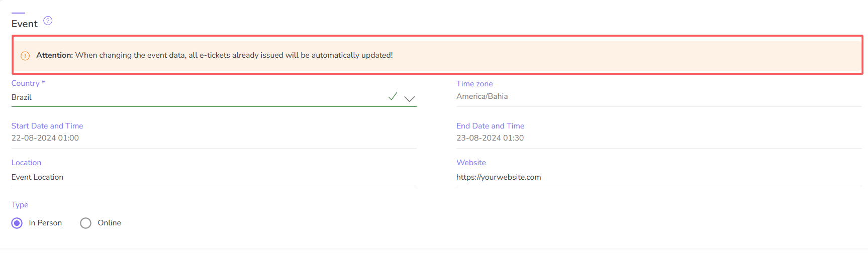Click the Time zone label
This screenshot has width=868, height=257.
tap(474, 84)
